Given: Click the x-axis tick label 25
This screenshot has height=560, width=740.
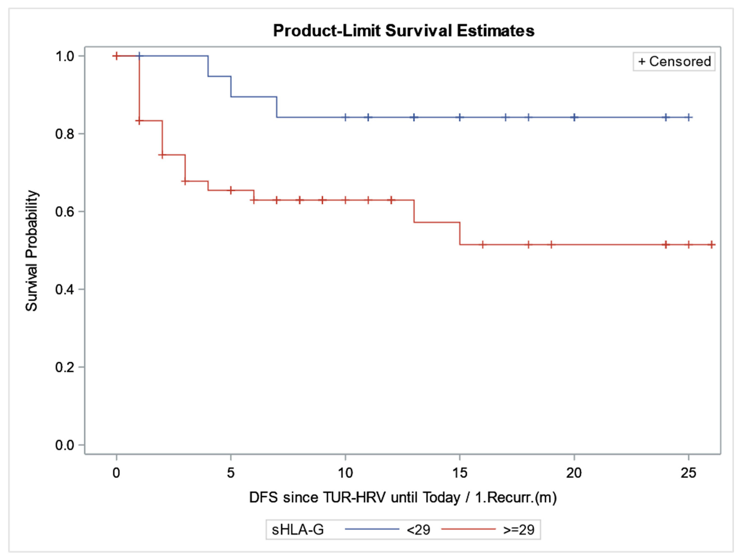Looking at the screenshot, I should (x=689, y=473).
